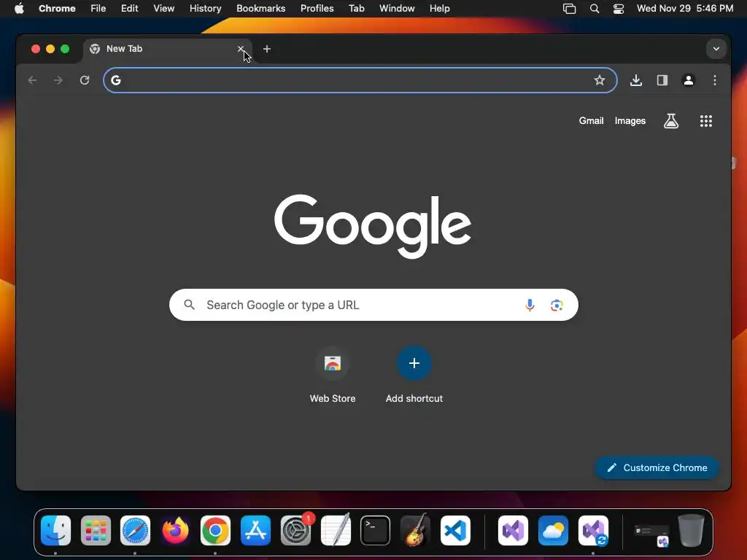Open the Help menu
This screenshot has height=560, width=747.
(x=439, y=9)
